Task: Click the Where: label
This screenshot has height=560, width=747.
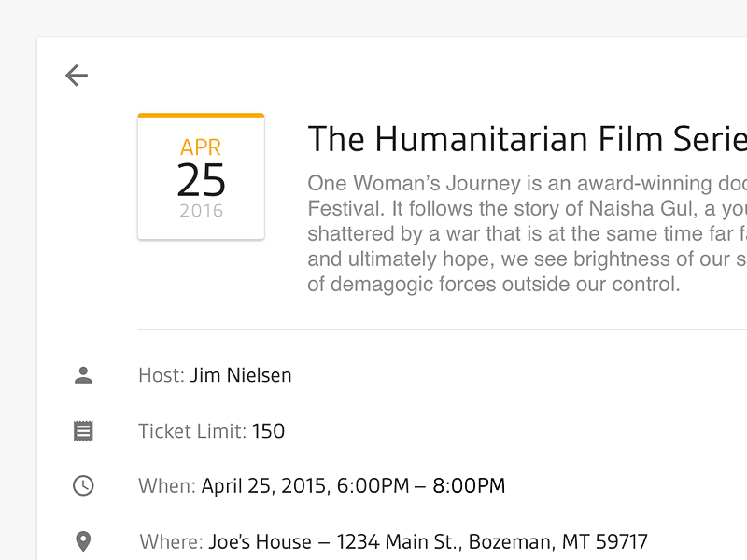Action: (172, 541)
